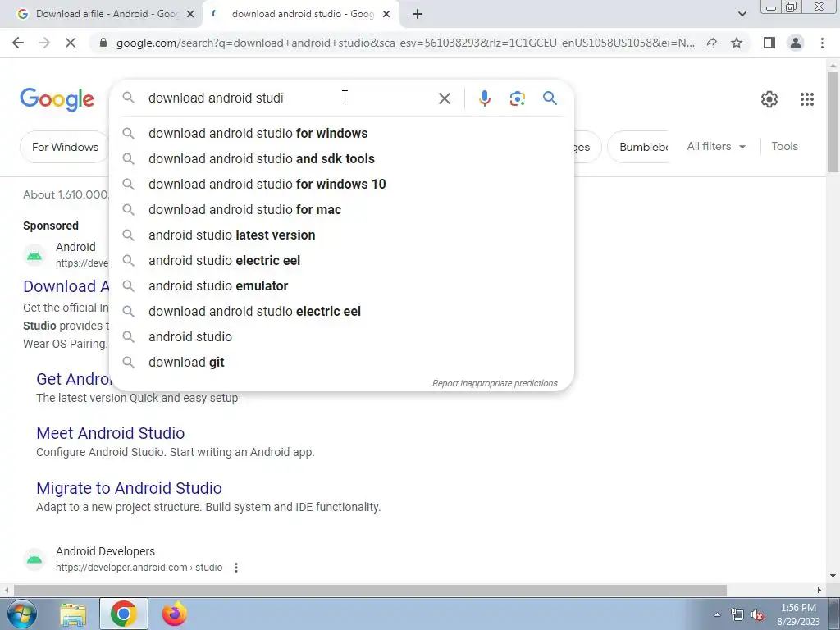Select 'download android studio electric eel' suggestion
Viewport: 840px width, 630px height.
[x=341, y=311]
